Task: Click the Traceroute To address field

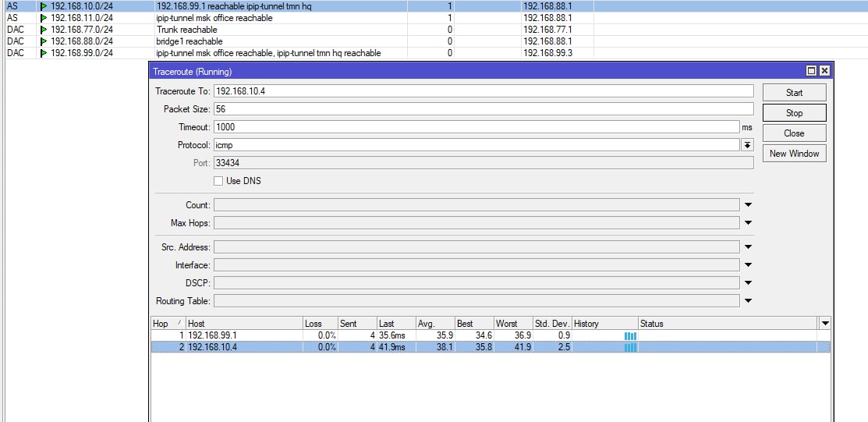Action: [x=484, y=90]
